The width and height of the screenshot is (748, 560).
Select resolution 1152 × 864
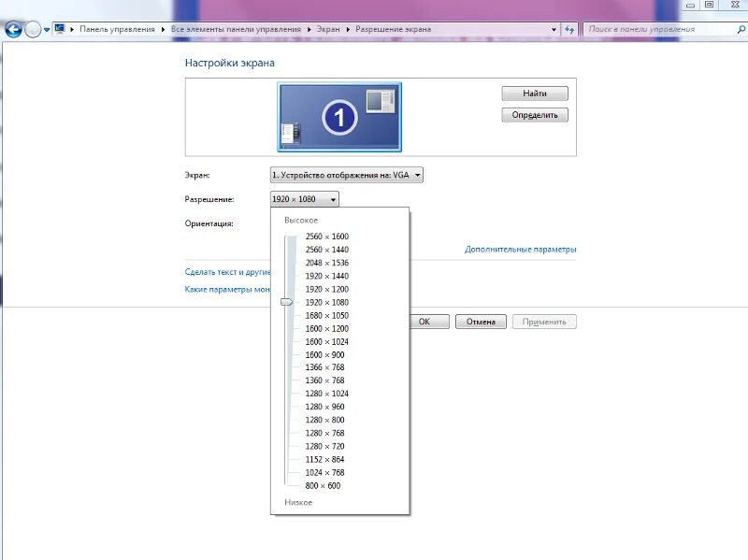point(324,459)
